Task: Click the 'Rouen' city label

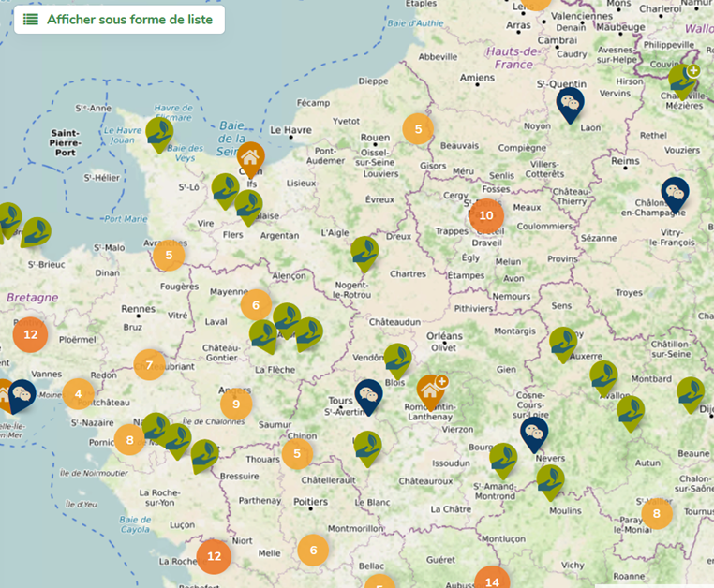Action: 375,138
